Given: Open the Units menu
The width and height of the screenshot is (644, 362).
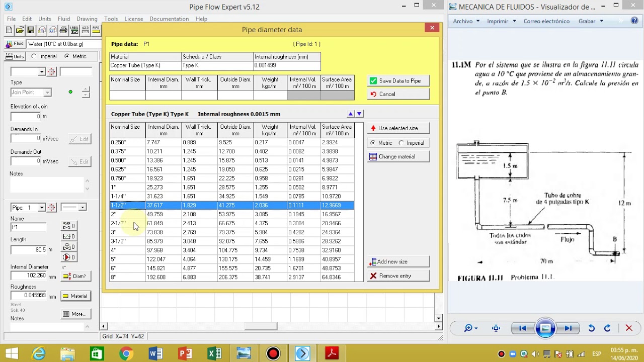Looking at the screenshot, I should click(x=44, y=19).
